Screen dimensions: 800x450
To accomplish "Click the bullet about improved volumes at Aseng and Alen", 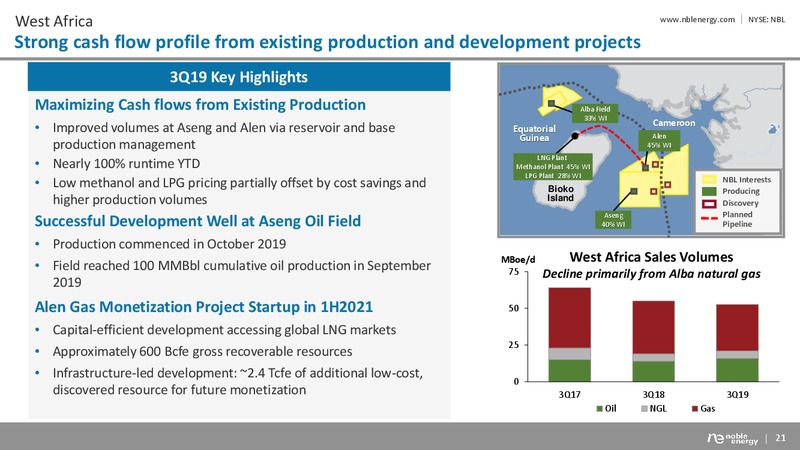I will 224,136.
